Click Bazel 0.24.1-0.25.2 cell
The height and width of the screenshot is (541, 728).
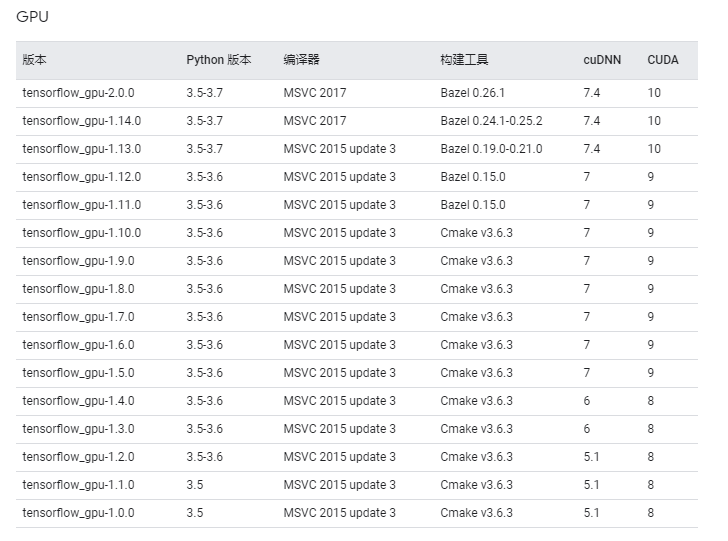point(491,121)
